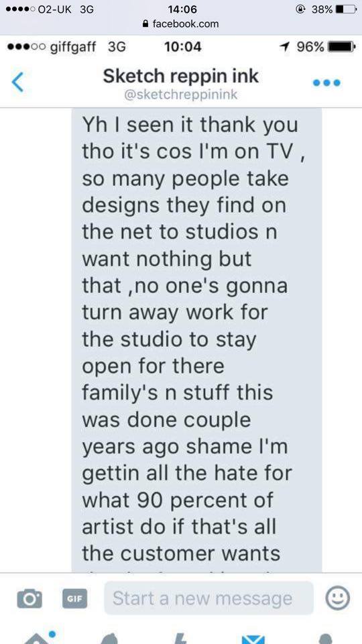
Task: Tap the facebook.com address bar
Action: (181, 24)
